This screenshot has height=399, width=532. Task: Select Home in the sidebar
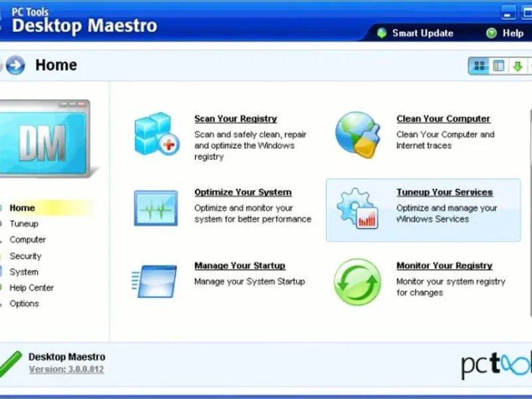pos(22,207)
